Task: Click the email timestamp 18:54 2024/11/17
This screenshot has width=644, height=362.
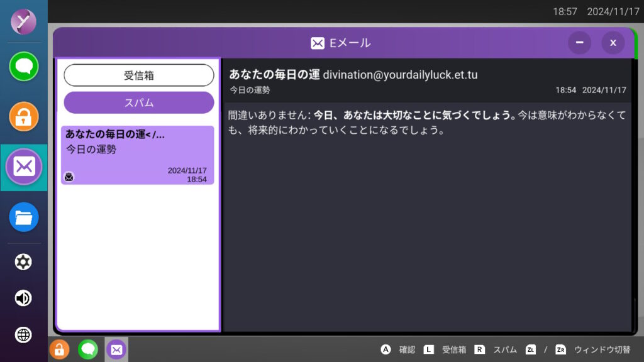Action: [x=591, y=90]
